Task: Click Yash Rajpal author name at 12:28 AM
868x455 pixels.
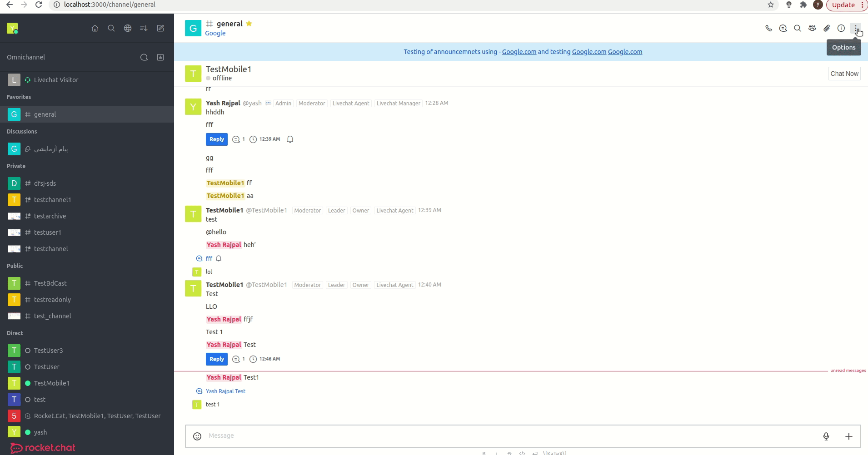Action: pos(223,103)
